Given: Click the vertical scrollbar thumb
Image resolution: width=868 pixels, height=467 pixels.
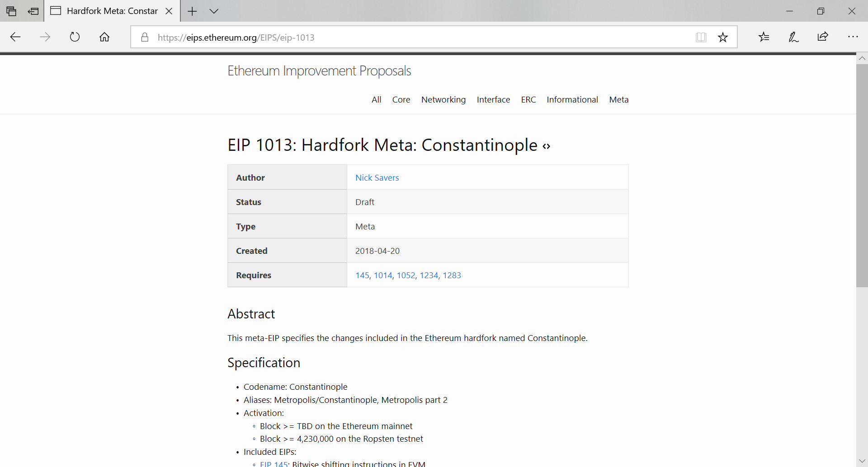Looking at the screenshot, I should pyautogui.click(x=862, y=176).
